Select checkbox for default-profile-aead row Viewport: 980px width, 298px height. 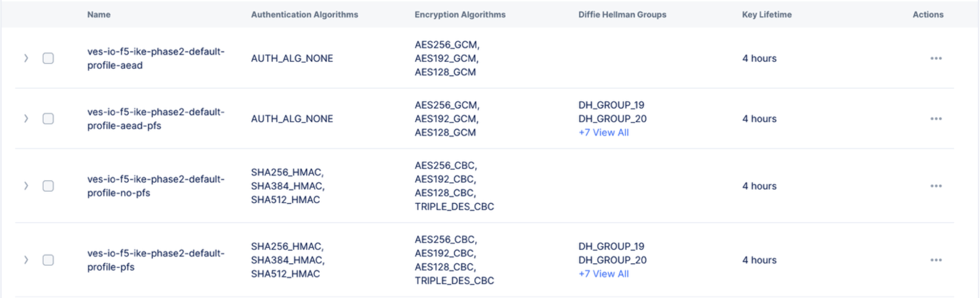48,58
